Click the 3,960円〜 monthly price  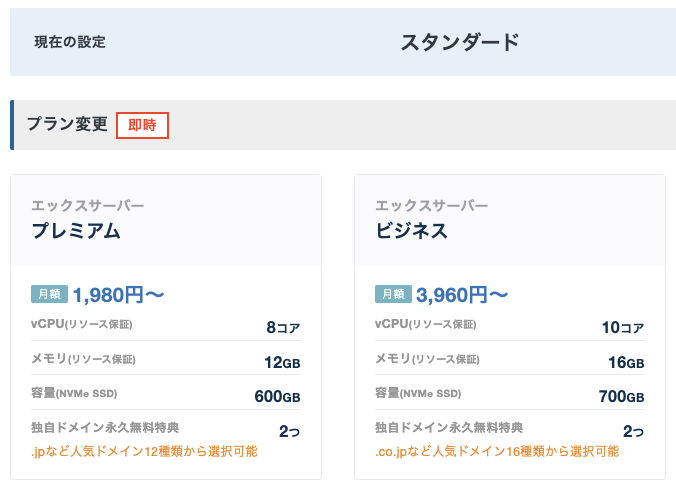462,294
